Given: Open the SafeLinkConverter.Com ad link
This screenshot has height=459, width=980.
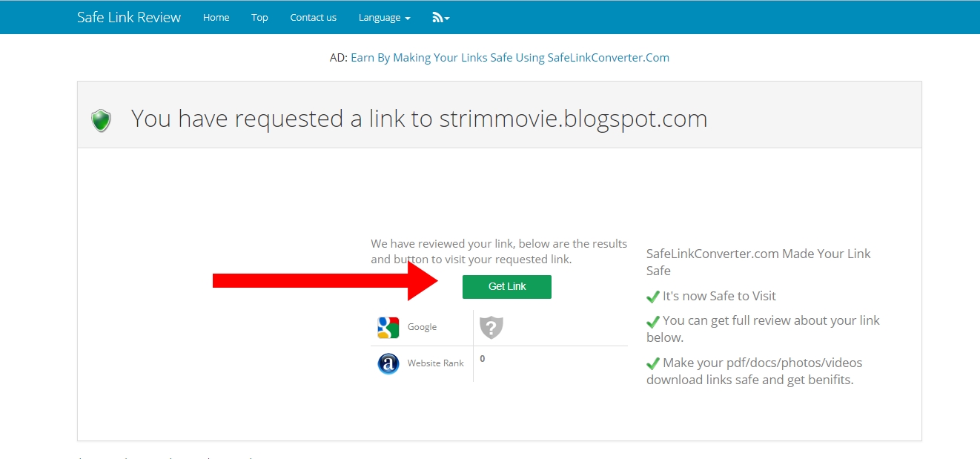Looking at the screenshot, I should tap(509, 58).
